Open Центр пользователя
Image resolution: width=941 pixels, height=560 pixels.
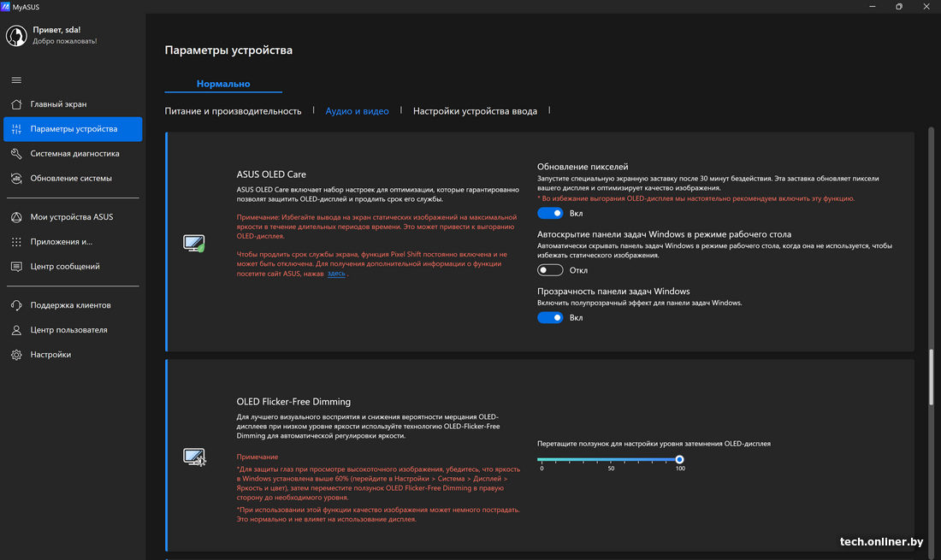[x=73, y=330]
